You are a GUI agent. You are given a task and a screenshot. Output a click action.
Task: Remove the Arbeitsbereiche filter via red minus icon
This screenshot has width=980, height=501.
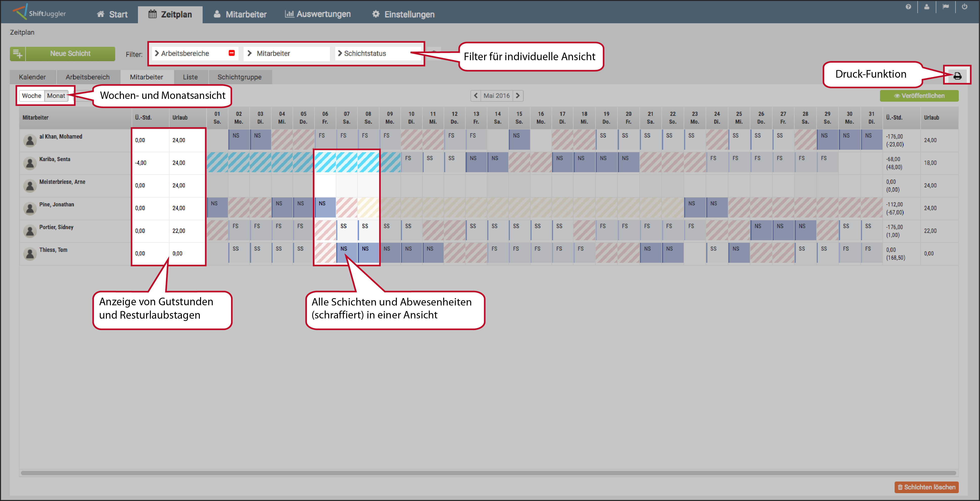[x=232, y=53]
